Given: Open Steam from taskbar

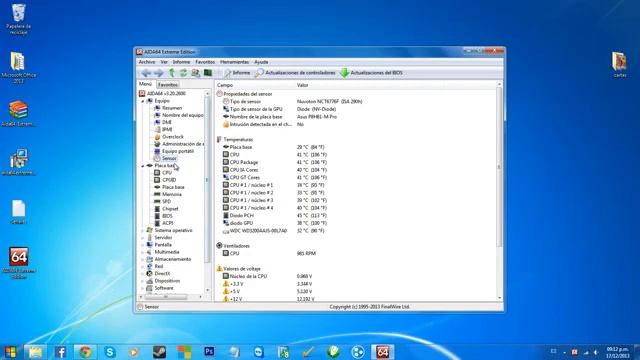Looking at the screenshot, I should coord(159,352).
